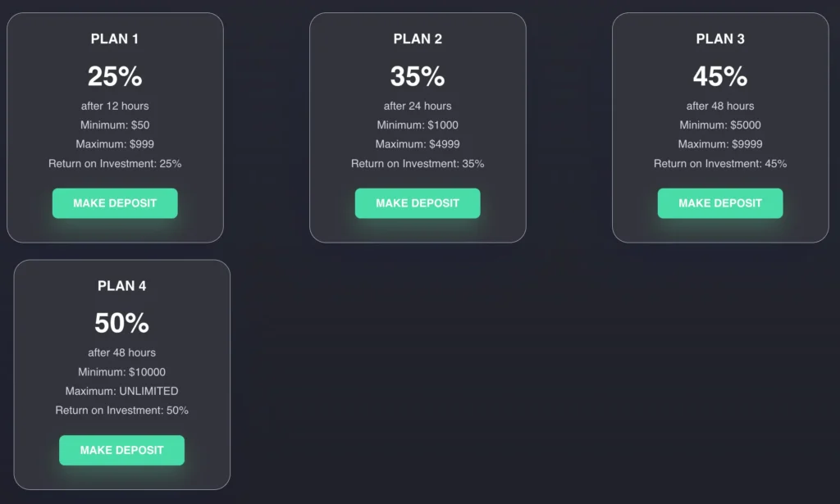Click 'Minimum: $10000' text
The width and height of the screenshot is (840, 504).
[121, 372]
